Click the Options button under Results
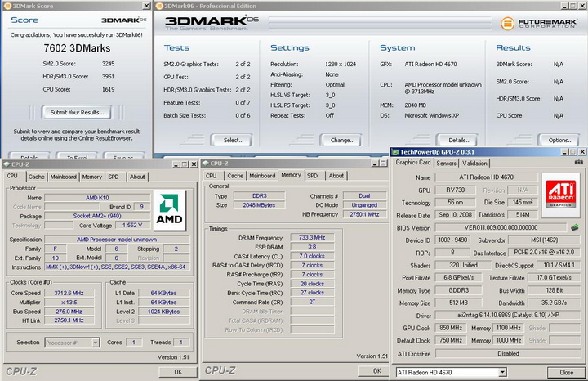 pyautogui.click(x=559, y=140)
